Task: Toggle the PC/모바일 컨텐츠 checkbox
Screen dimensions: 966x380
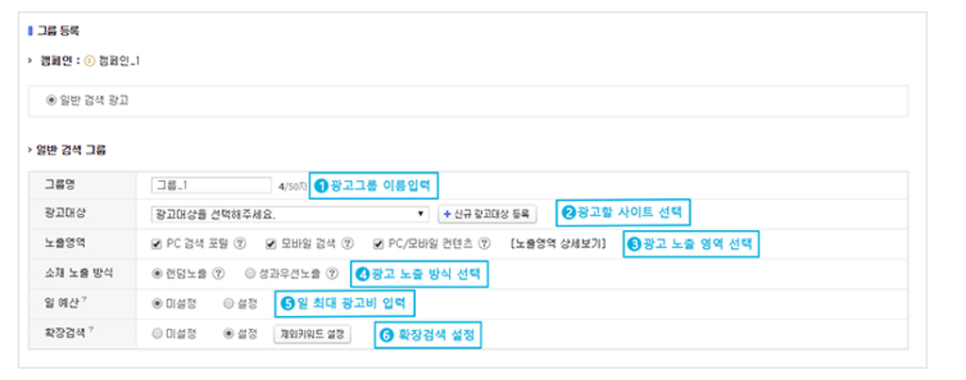Action: point(378,244)
